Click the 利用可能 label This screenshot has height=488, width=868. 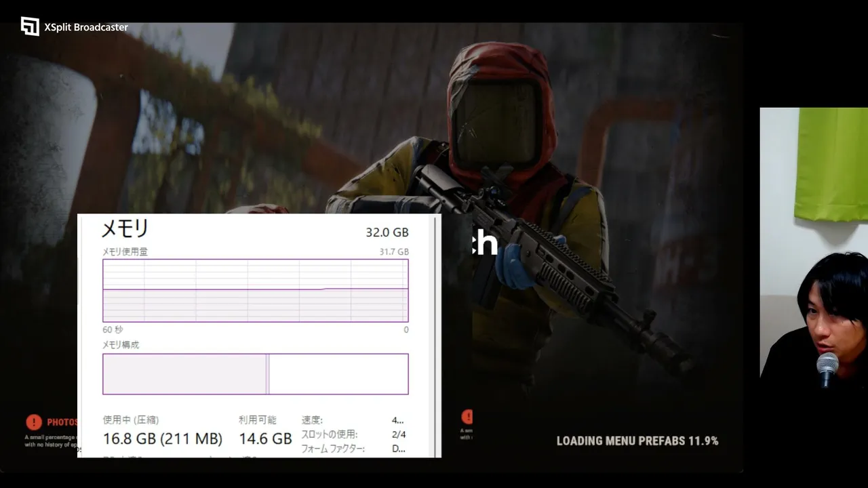click(257, 420)
